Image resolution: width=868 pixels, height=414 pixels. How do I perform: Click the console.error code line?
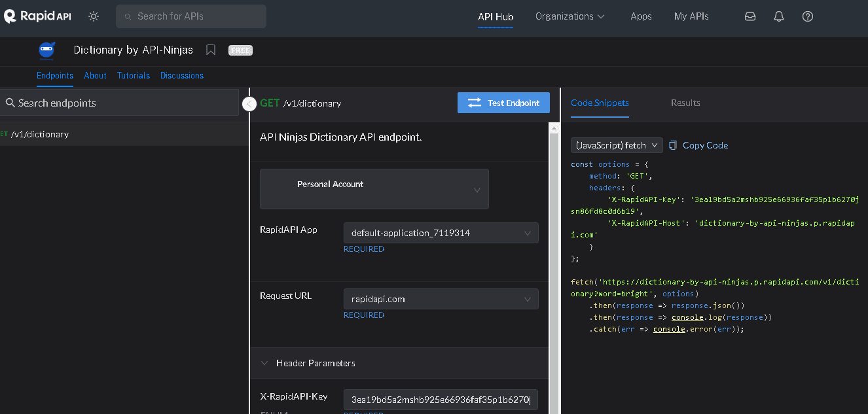click(x=666, y=329)
